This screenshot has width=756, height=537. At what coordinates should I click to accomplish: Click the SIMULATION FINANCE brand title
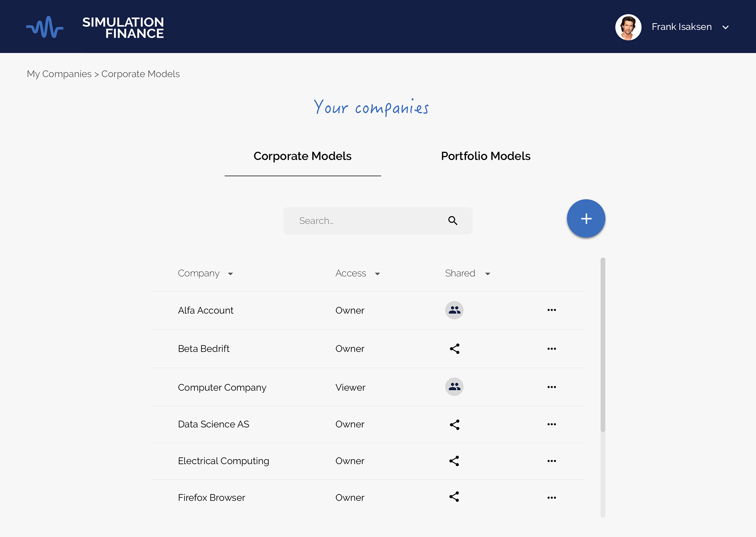pos(123,28)
